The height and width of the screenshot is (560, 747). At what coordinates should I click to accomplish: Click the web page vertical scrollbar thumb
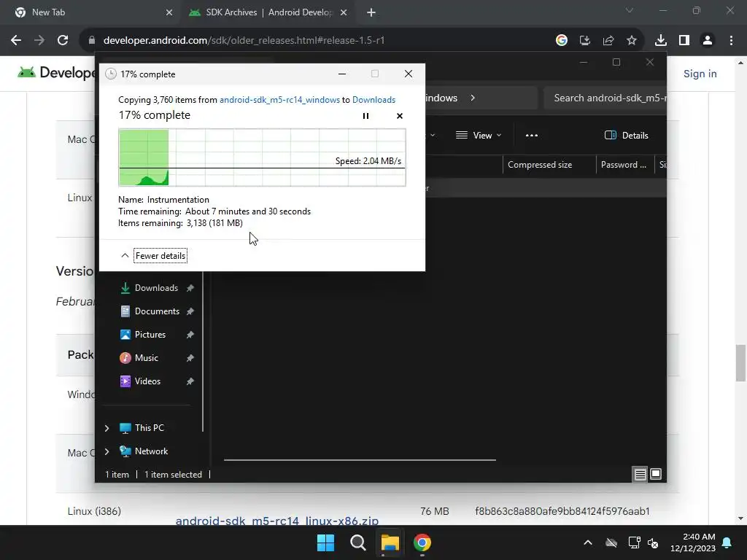coord(740,363)
